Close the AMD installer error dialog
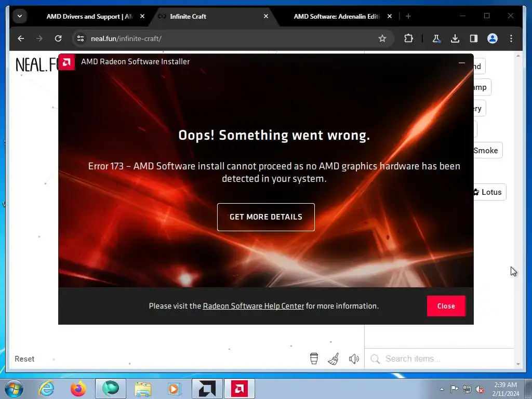Image resolution: width=532 pixels, height=399 pixels. coord(446,305)
